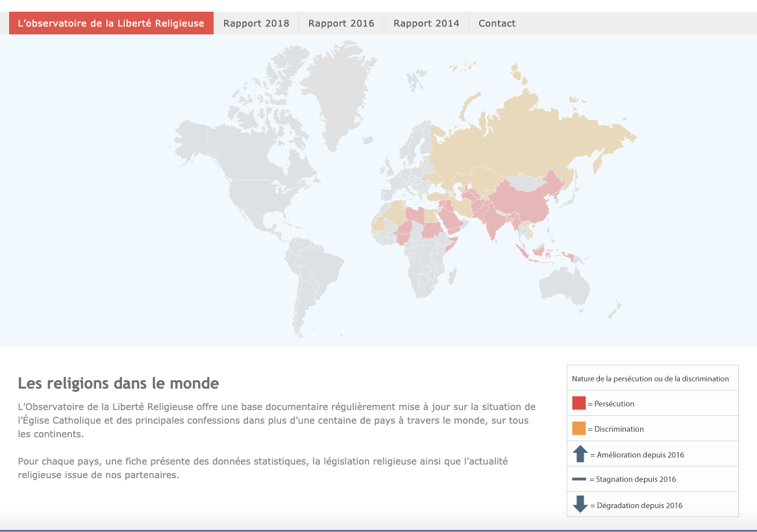Click the legend title 'Nature de la persécution'
This screenshot has width=757, height=532.
click(650, 378)
